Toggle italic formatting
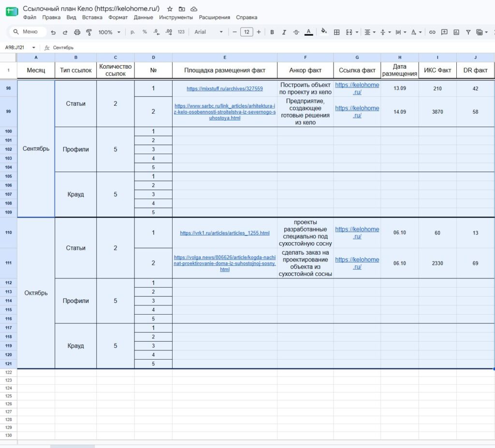This screenshot has height=448, width=495. pyautogui.click(x=284, y=32)
